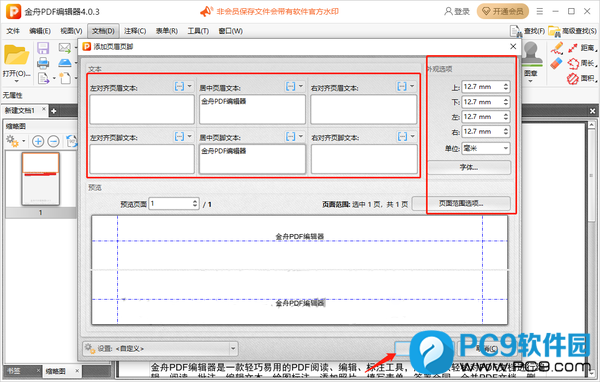Open the File (文件) menu
The width and height of the screenshot is (600, 382).
[13, 31]
